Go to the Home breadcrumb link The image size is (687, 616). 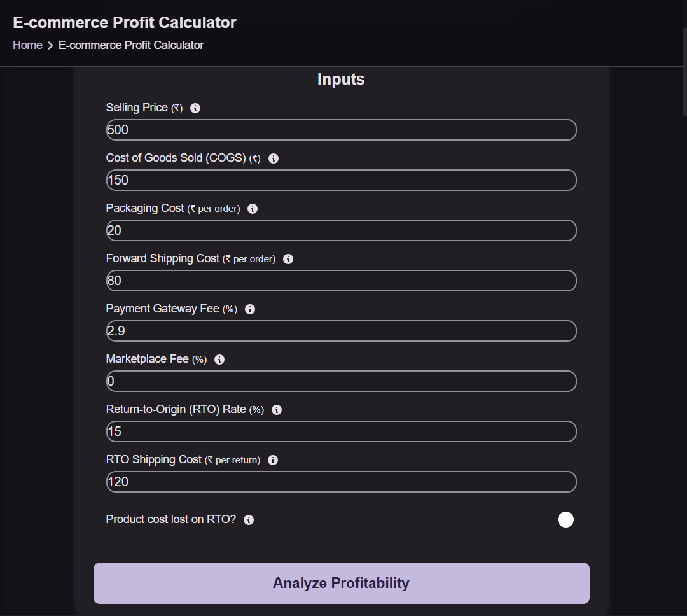coord(27,45)
